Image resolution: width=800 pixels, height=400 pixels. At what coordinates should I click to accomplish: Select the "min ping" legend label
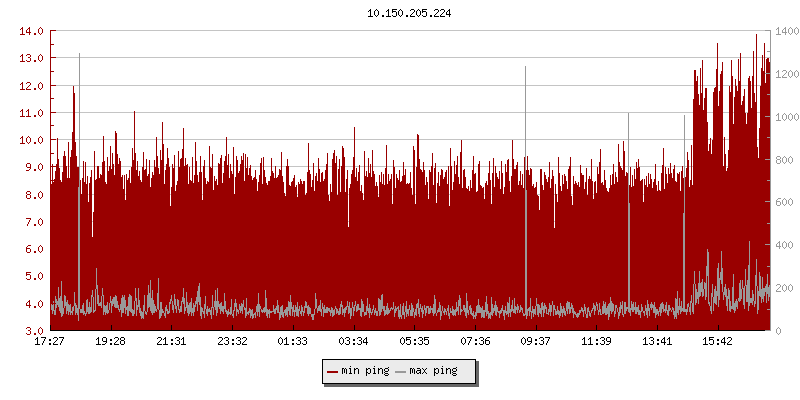pos(365,372)
